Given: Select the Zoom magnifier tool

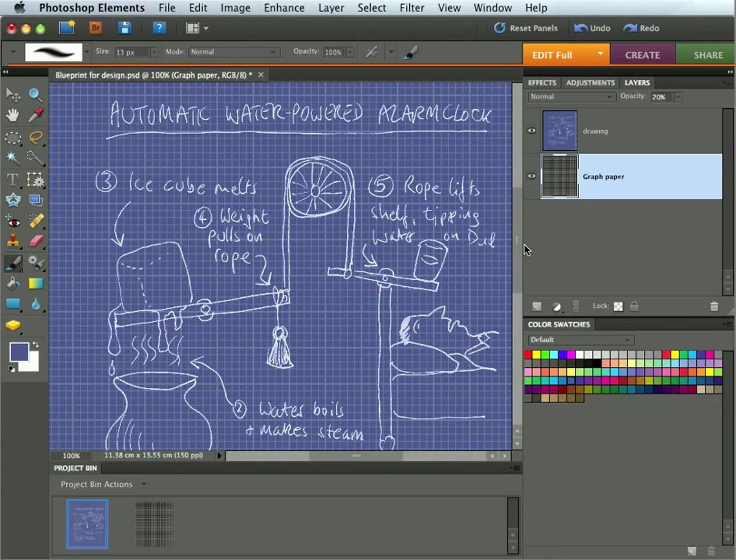Looking at the screenshot, I should (x=35, y=95).
